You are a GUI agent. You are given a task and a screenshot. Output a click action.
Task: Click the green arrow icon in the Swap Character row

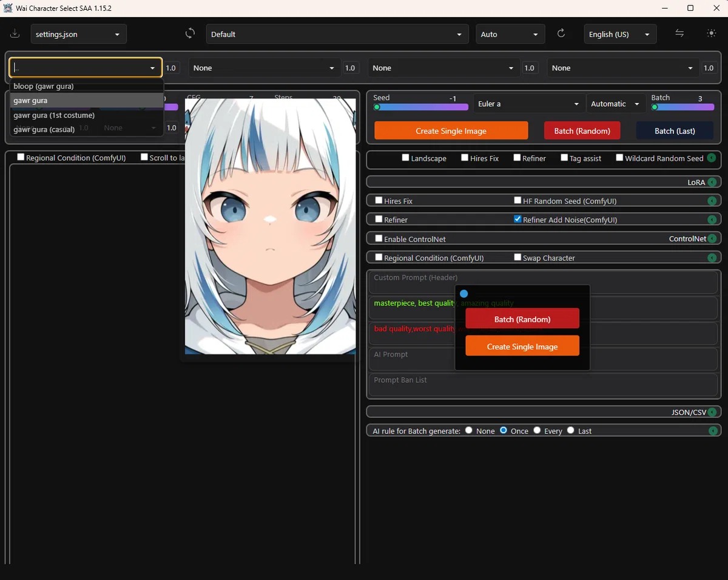[x=712, y=258]
